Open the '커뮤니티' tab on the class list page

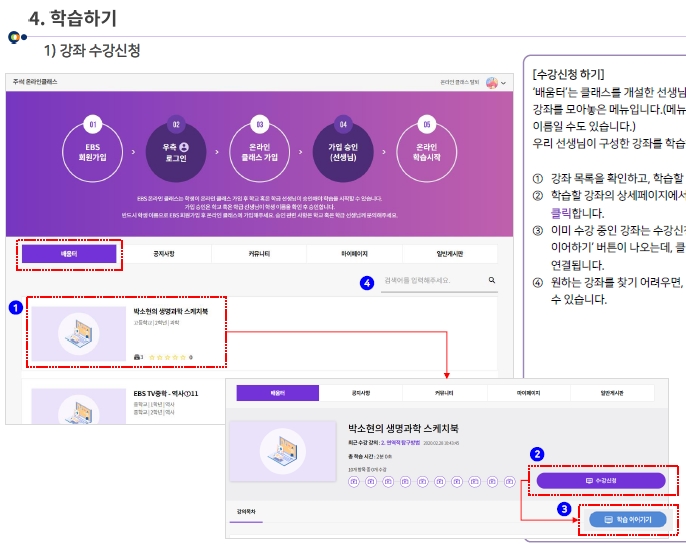pos(259,254)
